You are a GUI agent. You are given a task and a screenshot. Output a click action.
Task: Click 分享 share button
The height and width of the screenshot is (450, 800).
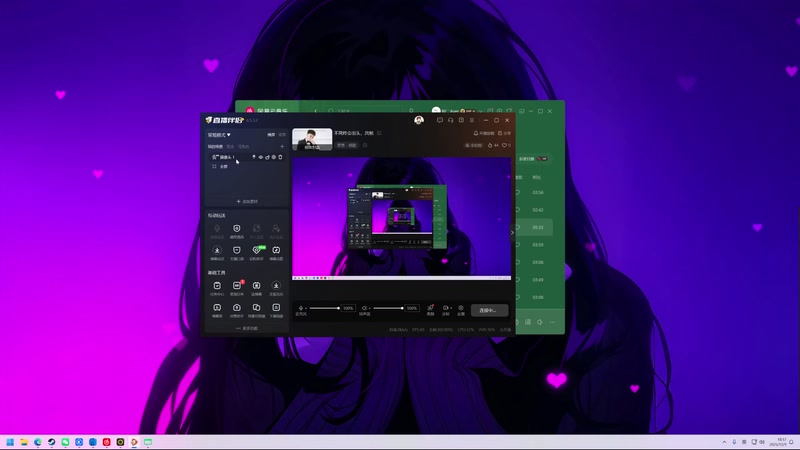click(x=504, y=133)
